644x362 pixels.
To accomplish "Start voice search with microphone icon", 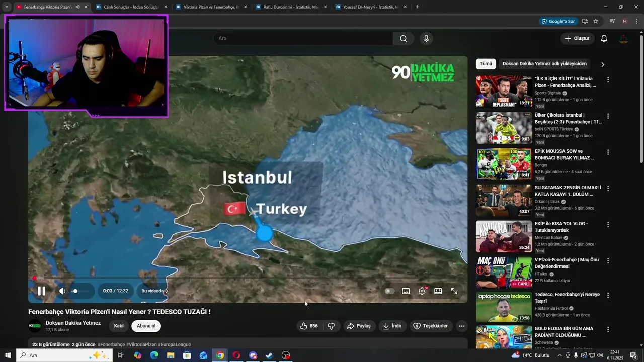I will click(426, 38).
